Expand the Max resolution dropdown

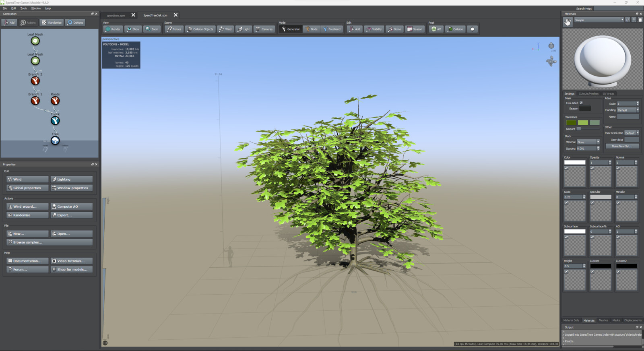point(632,133)
